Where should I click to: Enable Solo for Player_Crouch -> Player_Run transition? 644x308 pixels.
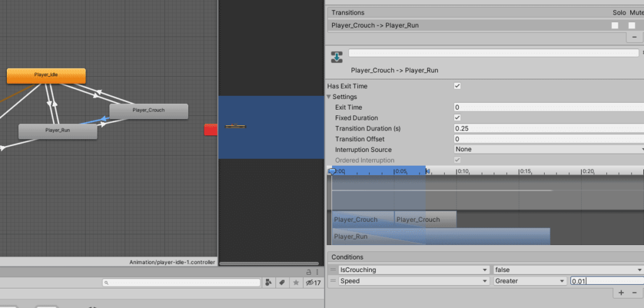point(615,25)
